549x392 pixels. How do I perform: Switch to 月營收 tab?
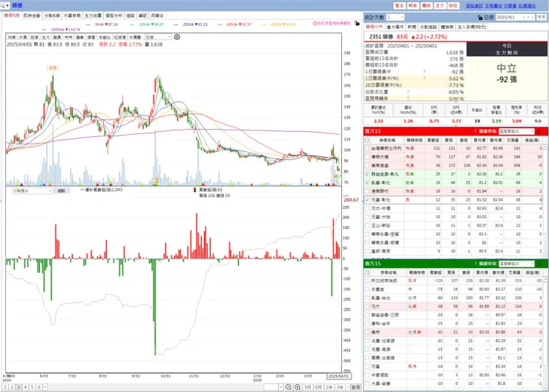157,16
